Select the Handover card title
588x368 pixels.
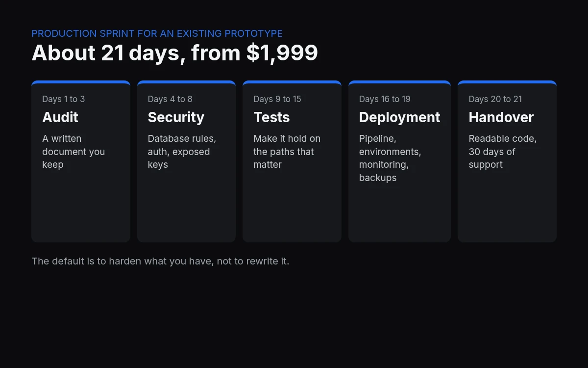click(x=501, y=117)
